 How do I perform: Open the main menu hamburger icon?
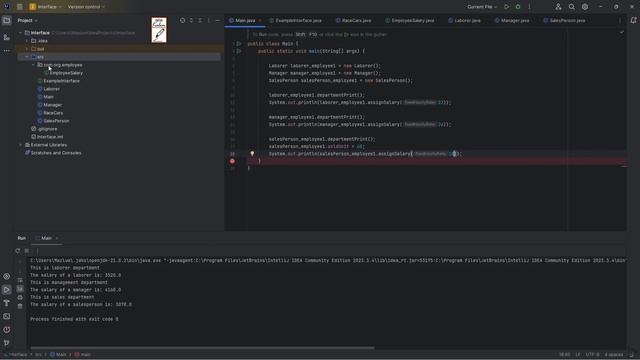point(20,7)
